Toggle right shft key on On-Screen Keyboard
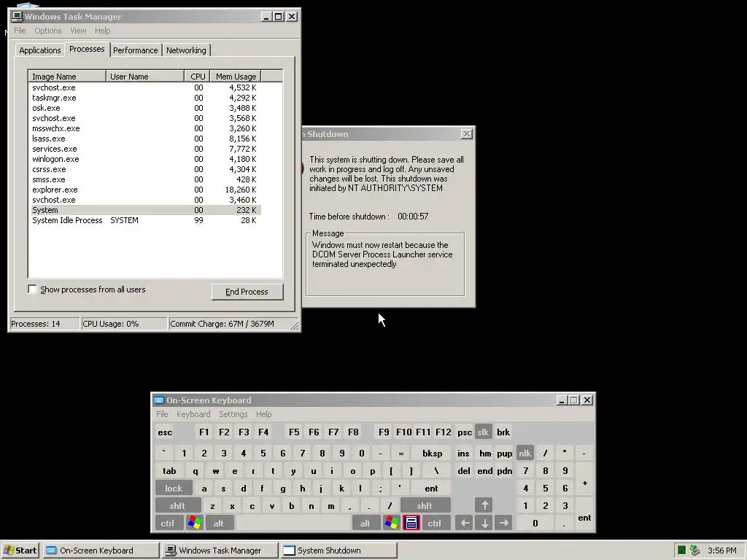This screenshot has width=747, height=560. click(x=425, y=506)
